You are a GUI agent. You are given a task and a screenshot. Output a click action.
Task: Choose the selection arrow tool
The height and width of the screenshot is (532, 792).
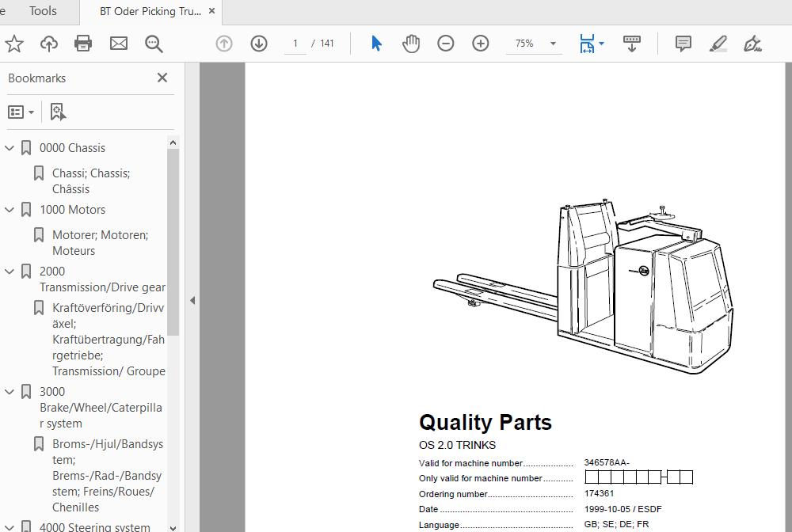[x=376, y=44]
